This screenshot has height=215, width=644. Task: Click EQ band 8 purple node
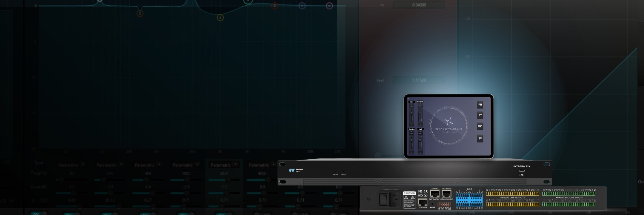coord(329,6)
